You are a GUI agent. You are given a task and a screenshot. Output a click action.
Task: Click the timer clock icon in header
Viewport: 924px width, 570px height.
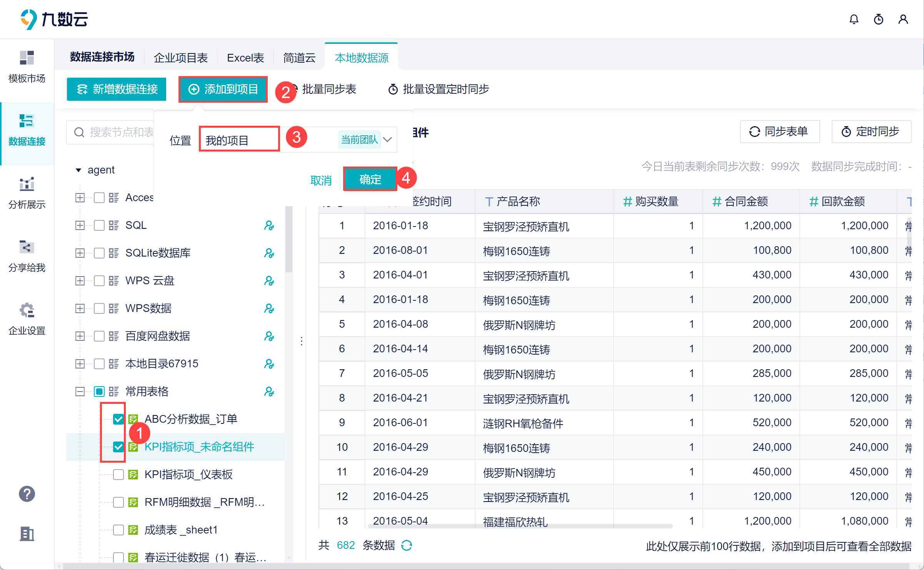(x=878, y=19)
